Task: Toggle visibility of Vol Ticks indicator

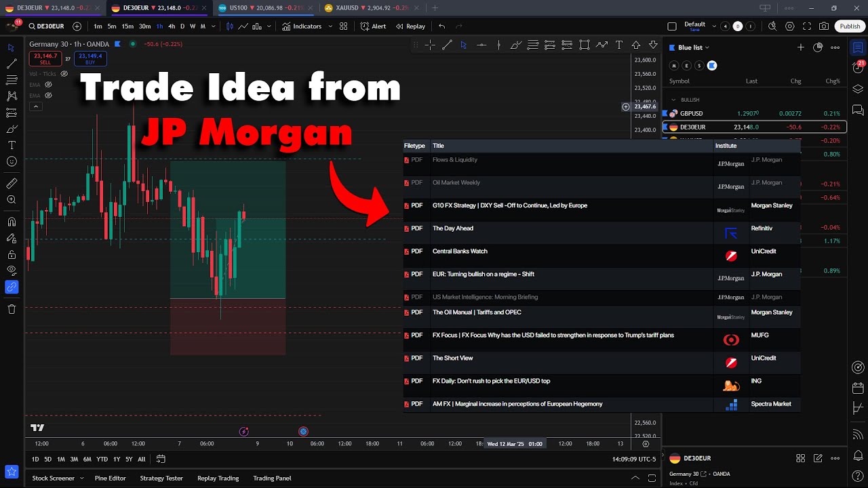Action: (64, 73)
